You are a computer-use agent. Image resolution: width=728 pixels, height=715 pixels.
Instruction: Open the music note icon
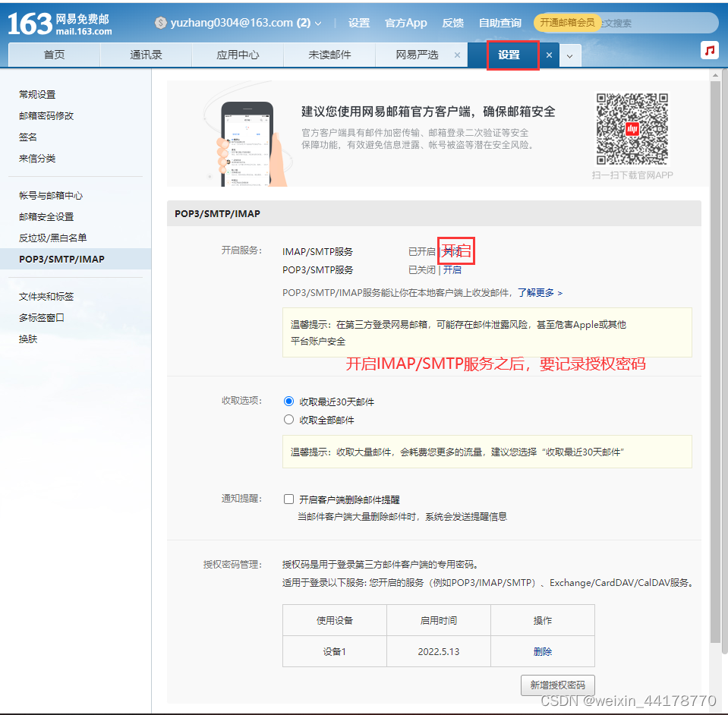point(710,50)
